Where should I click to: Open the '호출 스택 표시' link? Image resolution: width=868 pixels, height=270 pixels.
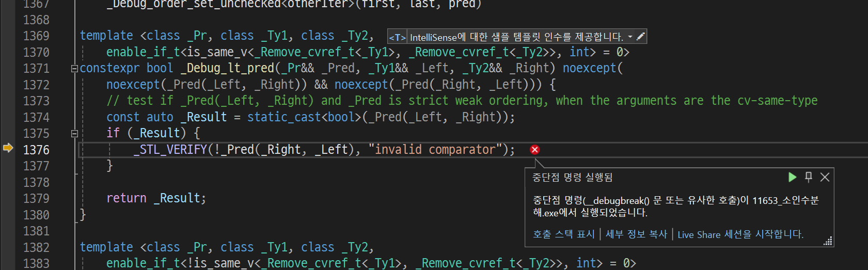[564, 234]
